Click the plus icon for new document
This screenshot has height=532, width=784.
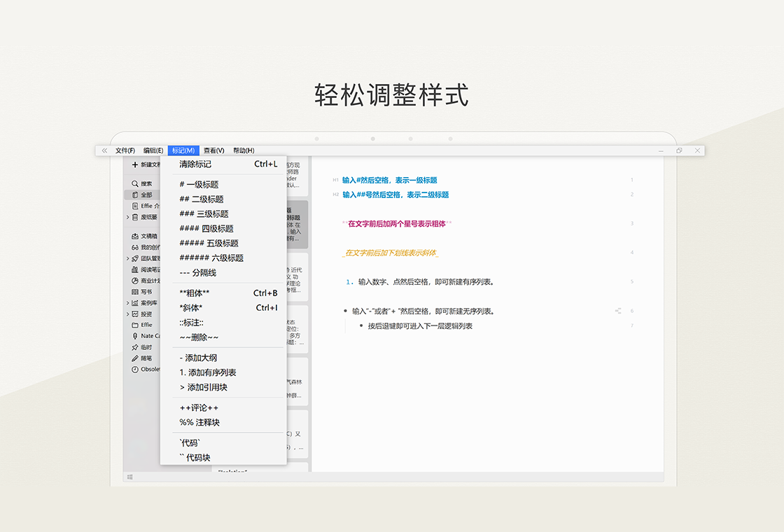tap(135, 164)
